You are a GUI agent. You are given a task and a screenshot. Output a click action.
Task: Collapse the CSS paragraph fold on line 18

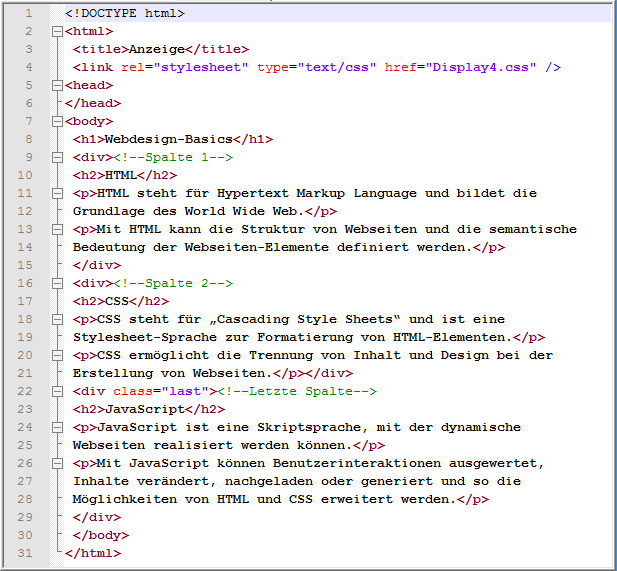(57, 319)
